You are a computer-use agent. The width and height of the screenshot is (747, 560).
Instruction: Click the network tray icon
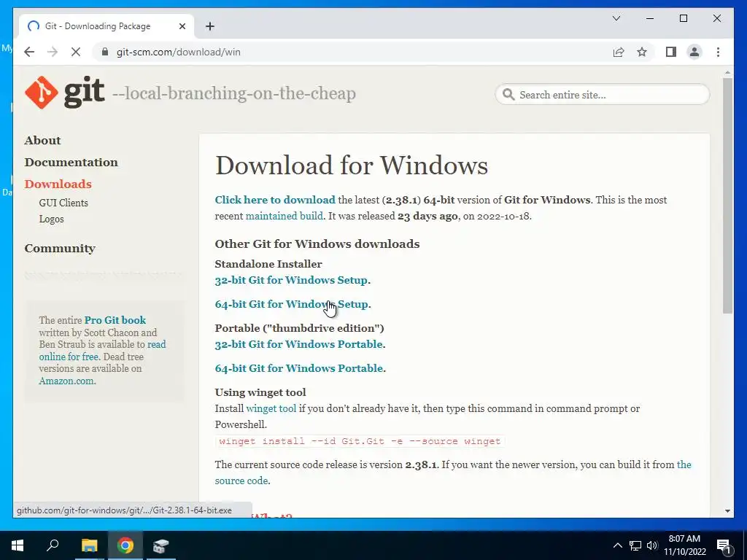[635, 545]
